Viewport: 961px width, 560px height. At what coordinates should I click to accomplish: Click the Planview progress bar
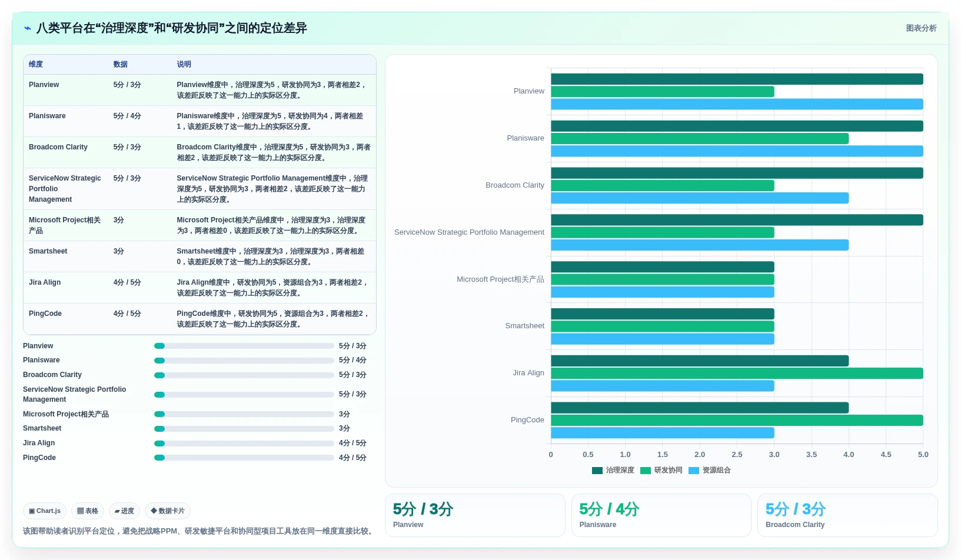(x=244, y=346)
